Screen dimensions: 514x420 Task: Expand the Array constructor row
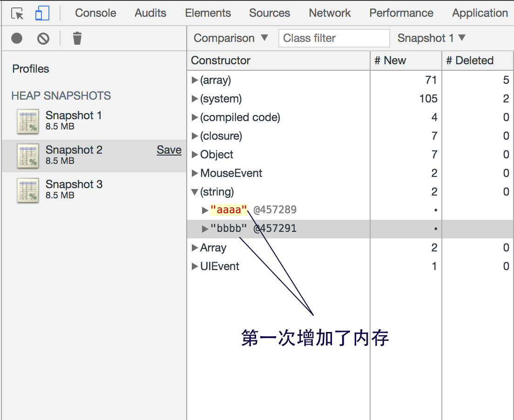(x=195, y=248)
